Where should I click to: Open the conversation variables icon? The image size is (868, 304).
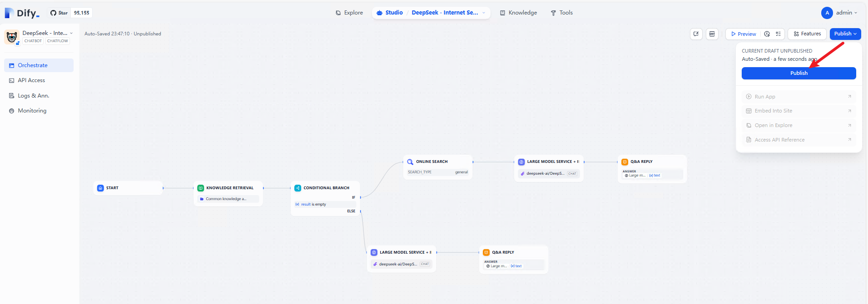pyautogui.click(x=696, y=34)
